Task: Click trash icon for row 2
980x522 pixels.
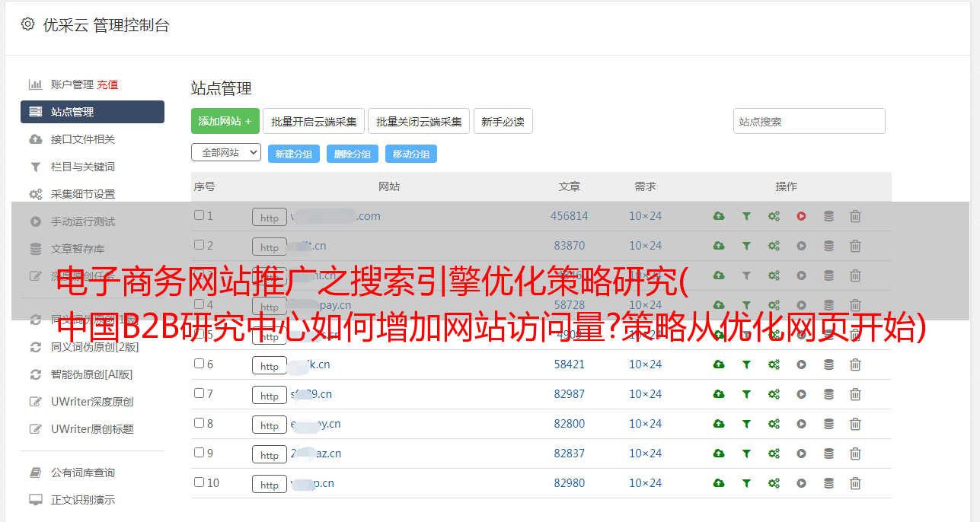Action: tap(855, 246)
